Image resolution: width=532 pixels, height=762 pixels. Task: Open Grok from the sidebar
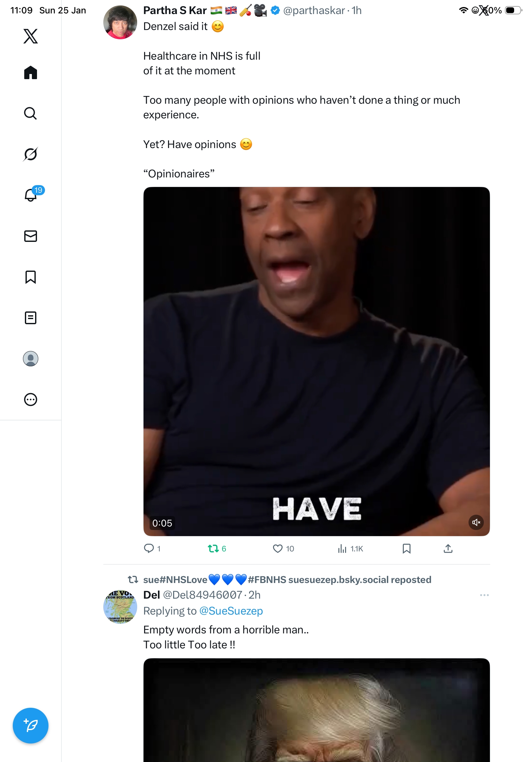click(x=31, y=154)
